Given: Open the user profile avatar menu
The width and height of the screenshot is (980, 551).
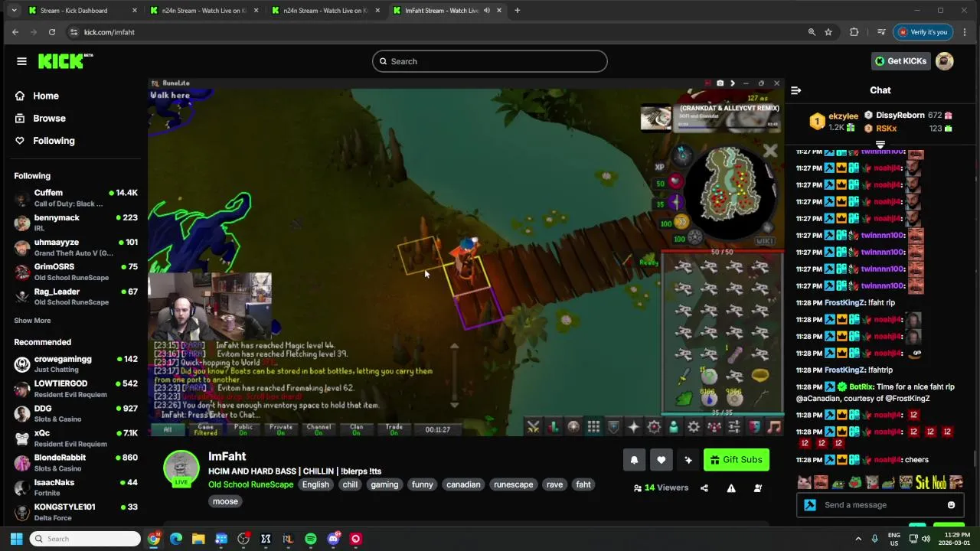Looking at the screenshot, I should click(x=945, y=61).
